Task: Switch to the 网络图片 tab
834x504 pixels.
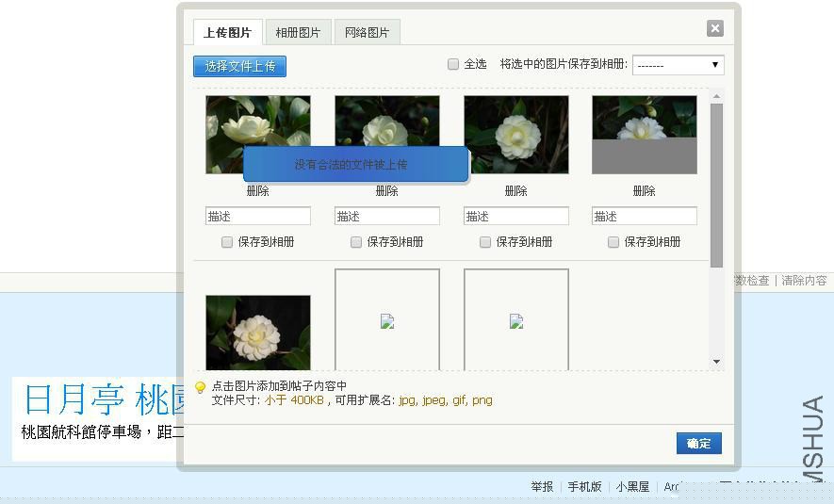Action: point(367,32)
